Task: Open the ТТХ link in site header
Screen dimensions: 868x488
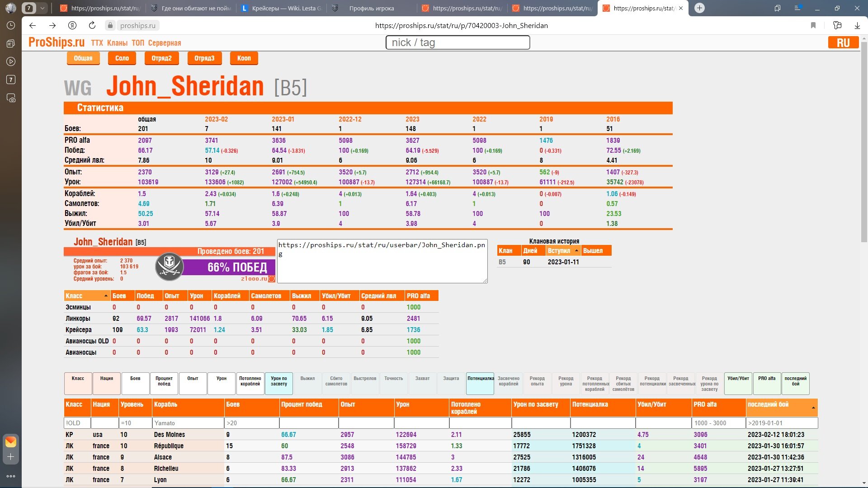Action: (x=97, y=43)
